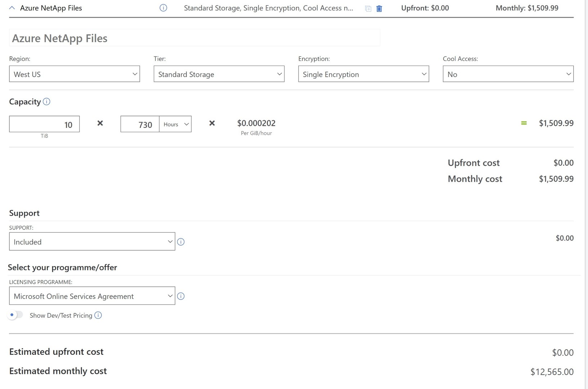The height and width of the screenshot is (389, 588).
Task: Collapse the Azure NetApp Files section chevron
Action: click(x=12, y=8)
